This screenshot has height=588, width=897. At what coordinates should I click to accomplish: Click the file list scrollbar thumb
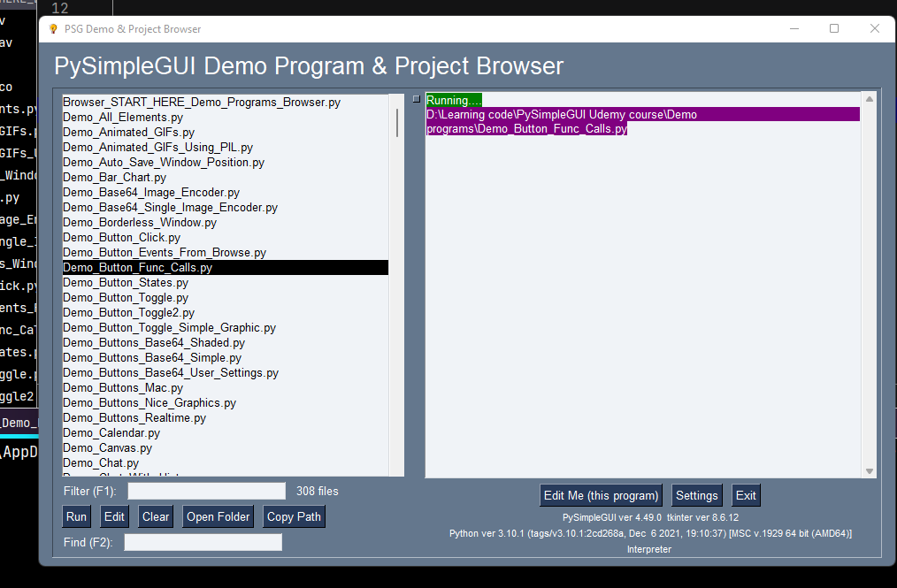[397, 122]
